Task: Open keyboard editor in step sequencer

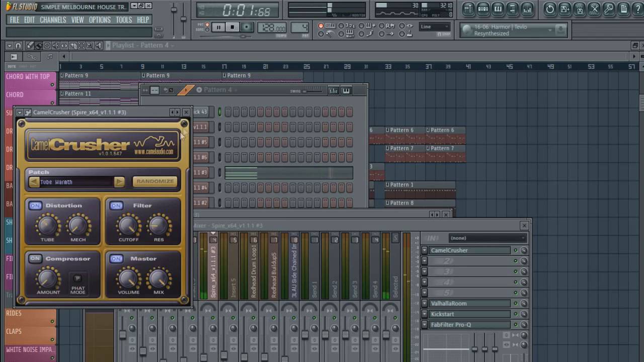Action: (x=346, y=90)
